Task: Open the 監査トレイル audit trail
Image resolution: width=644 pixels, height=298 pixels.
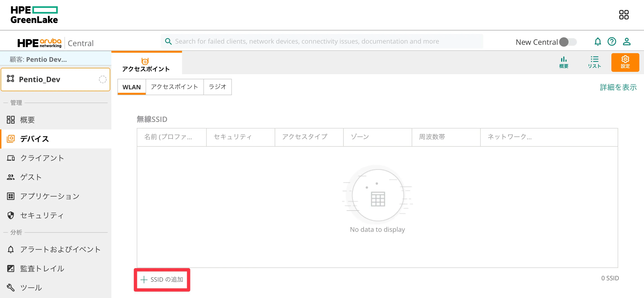Action: (x=42, y=268)
